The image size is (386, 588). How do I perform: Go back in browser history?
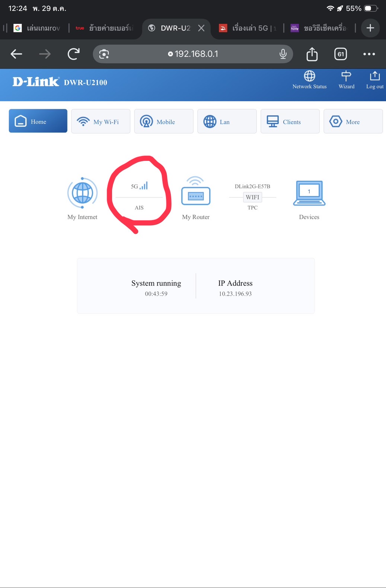(x=16, y=54)
